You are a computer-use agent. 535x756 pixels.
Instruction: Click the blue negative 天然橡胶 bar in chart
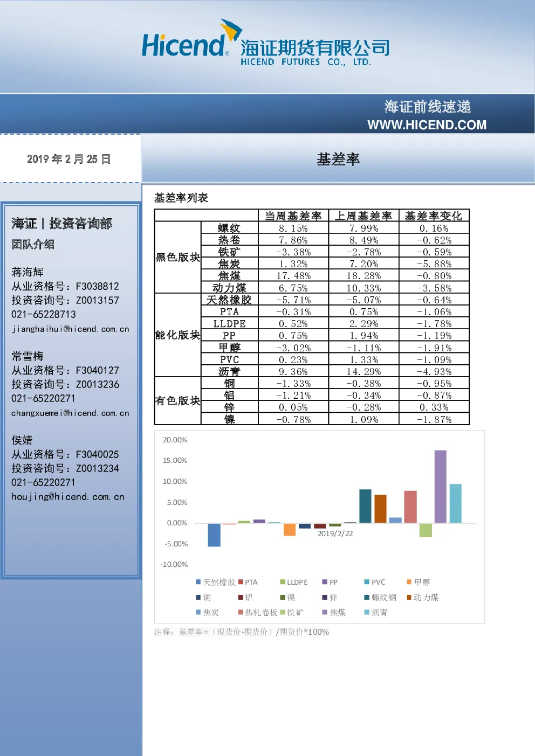(214, 535)
